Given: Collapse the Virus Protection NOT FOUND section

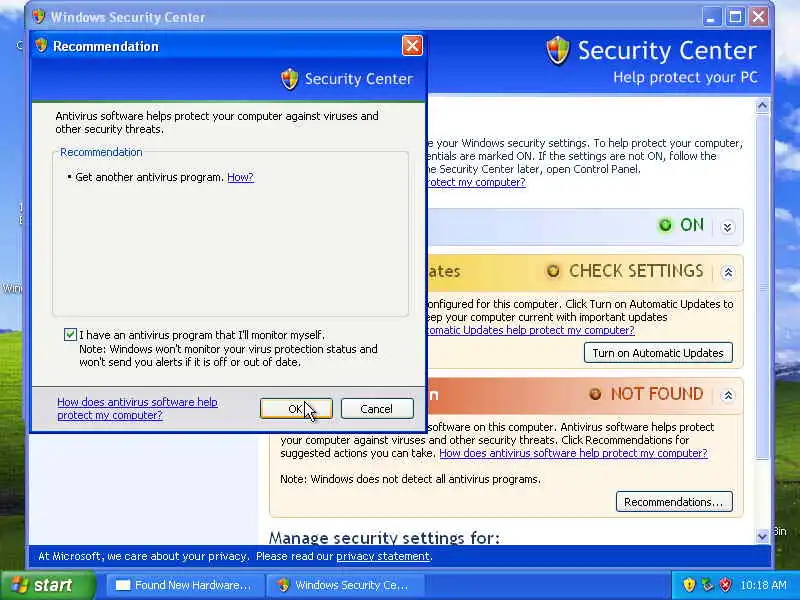Looking at the screenshot, I should coord(728,395).
